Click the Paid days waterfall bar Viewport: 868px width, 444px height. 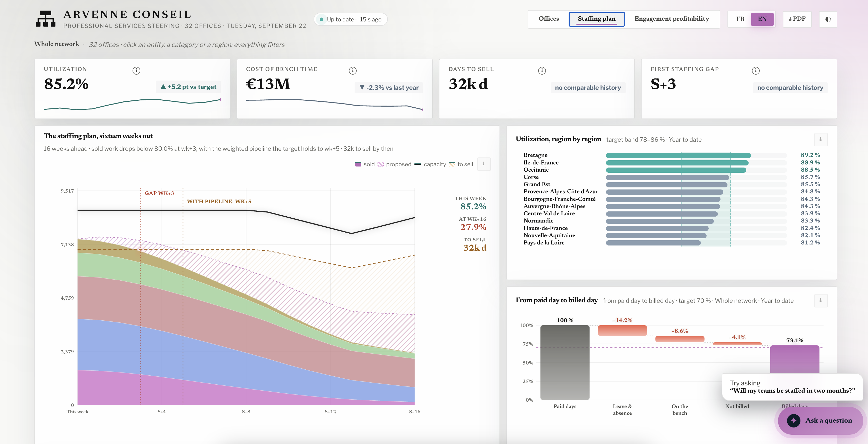click(565, 362)
